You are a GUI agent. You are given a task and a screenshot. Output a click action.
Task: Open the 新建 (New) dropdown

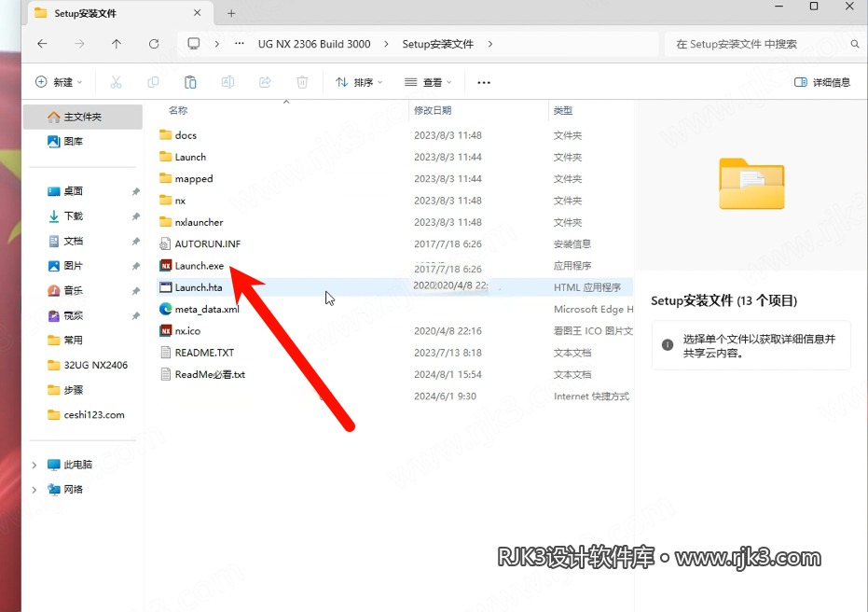59,82
